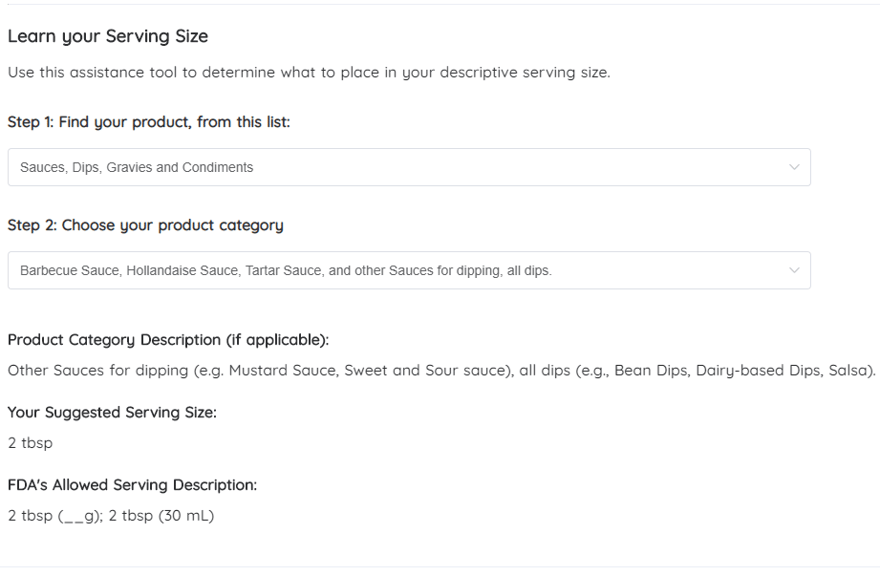Click the 'FDA's Allowed Serving Description:' label
Viewport: 880px width, 576px height.
click(x=132, y=485)
